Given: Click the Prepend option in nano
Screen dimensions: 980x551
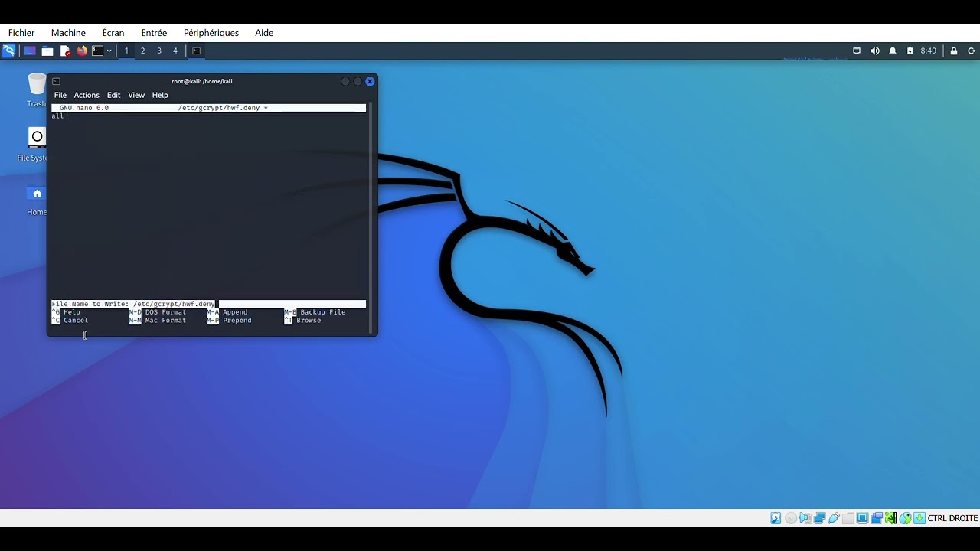Looking at the screenshot, I should pos(230,320).
